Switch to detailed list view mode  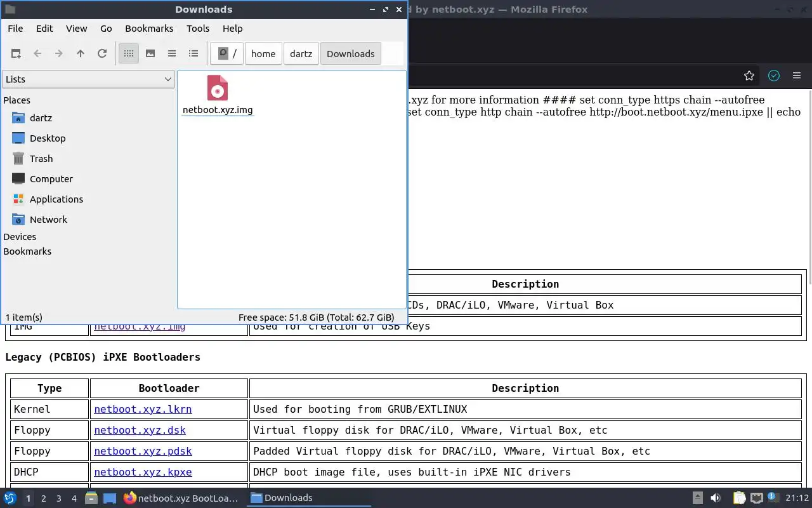coord(193,54)
